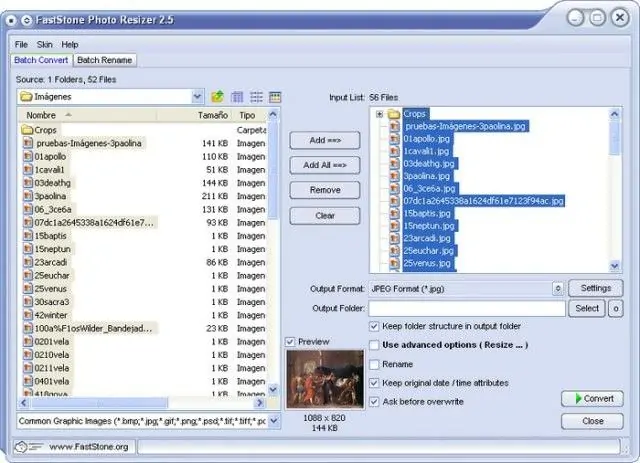Click the small 'o' button beside Select

tap(616, 309)
